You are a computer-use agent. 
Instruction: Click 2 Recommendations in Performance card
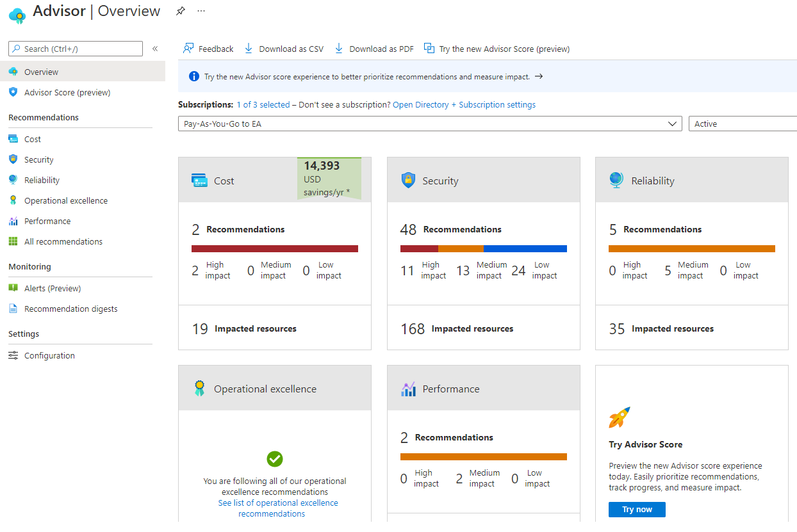coord(447,437)
